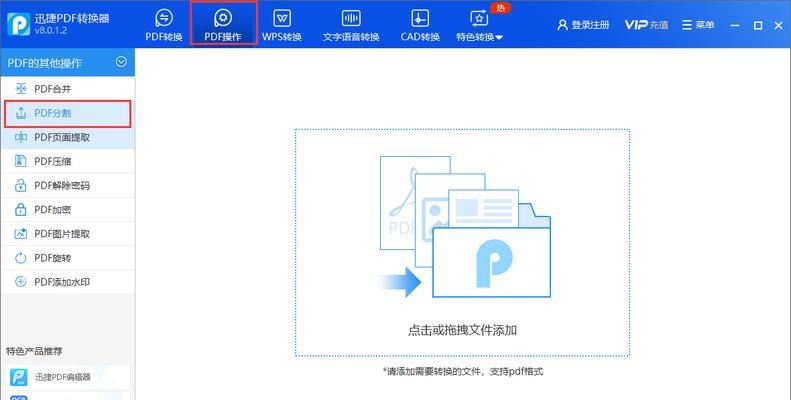Click the 迅捷PDF转换器 app logo
791x400 pixels.
pos(18,24)
